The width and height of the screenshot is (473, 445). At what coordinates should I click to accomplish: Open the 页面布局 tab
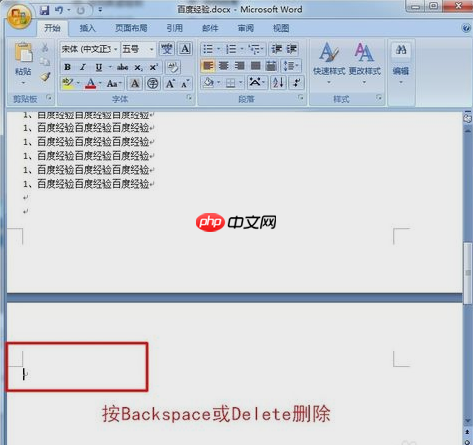(x=131, y=28)
